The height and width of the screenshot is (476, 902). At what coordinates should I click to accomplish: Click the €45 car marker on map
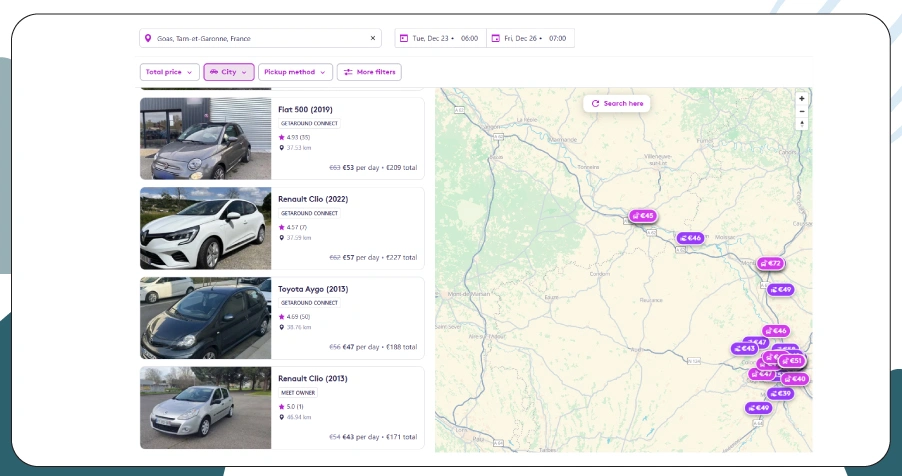(x=643, y=215)
